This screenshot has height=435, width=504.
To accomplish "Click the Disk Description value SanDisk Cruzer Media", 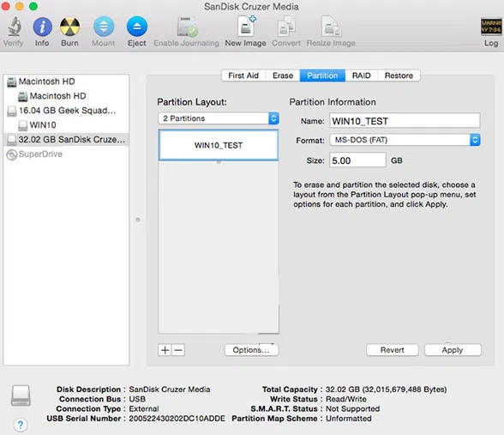I will coord(170,390).
